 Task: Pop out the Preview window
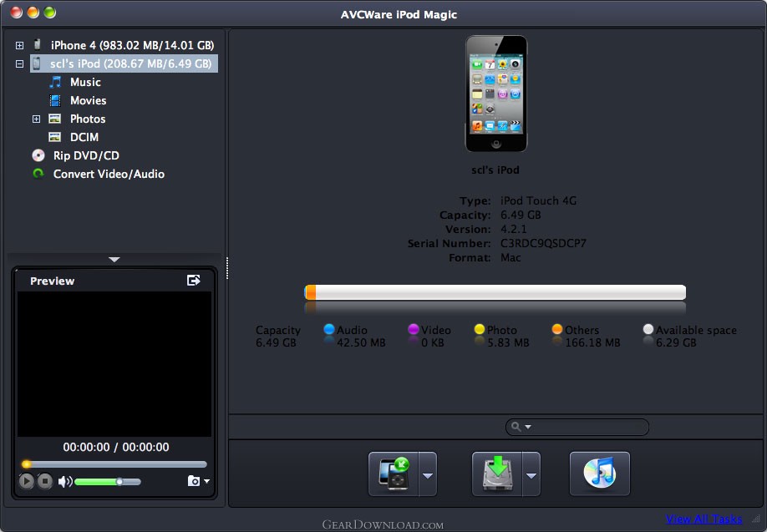click(194, 280)
